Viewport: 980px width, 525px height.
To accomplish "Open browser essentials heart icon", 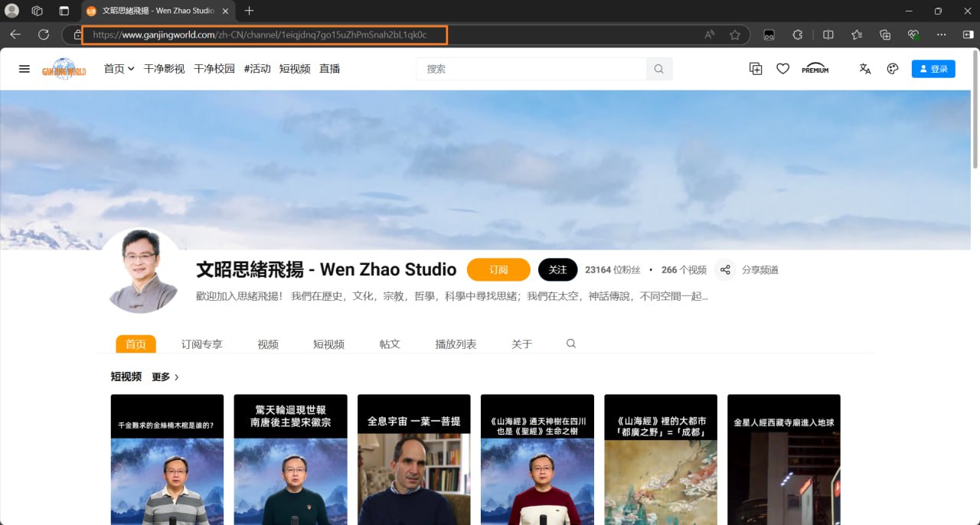I will pos(913,34).
